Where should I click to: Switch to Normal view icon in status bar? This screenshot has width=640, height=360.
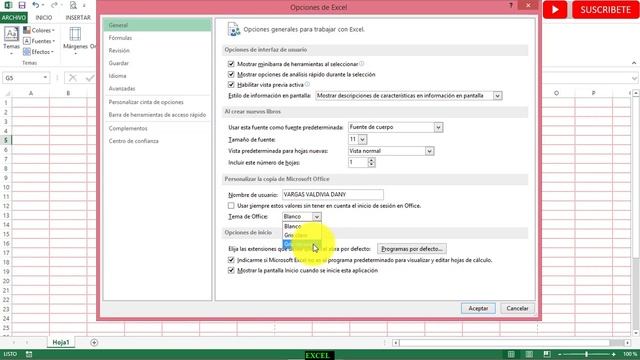tap(511, 354)
